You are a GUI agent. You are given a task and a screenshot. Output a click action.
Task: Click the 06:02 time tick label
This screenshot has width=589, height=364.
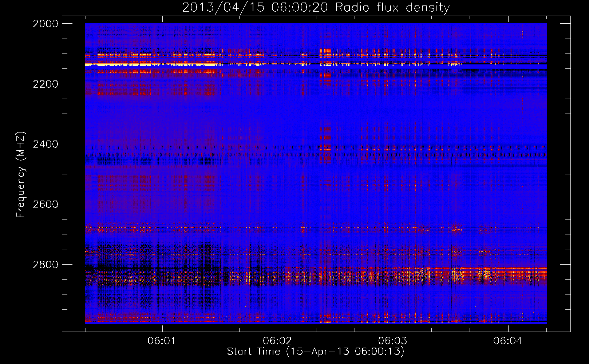coord(277,341)
